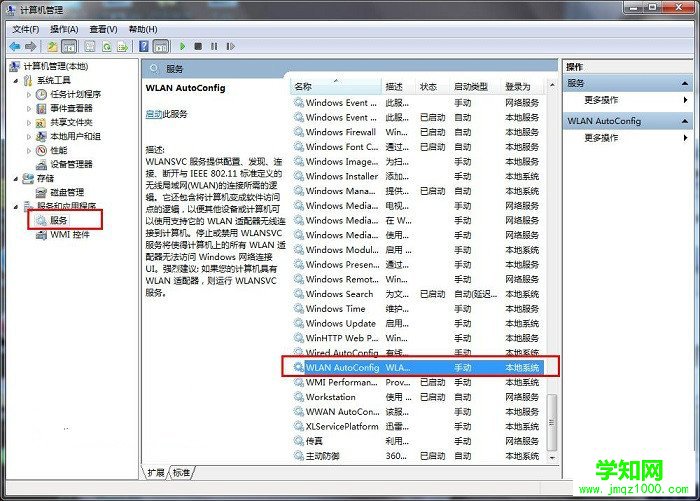Toggle the show/hide console tree icon
The image size is (700, 501).
tap(69, 46)
